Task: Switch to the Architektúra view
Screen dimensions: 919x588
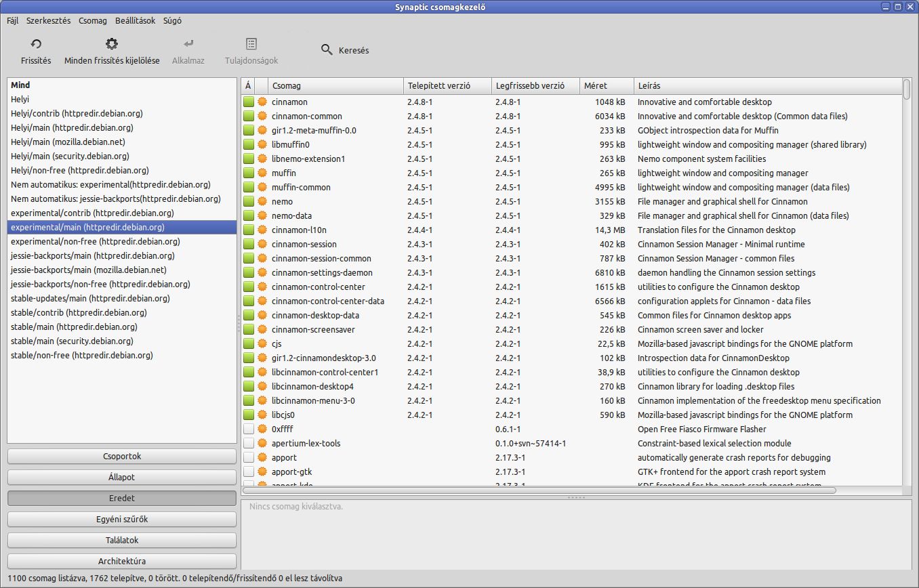Action: tap(122, 562)
